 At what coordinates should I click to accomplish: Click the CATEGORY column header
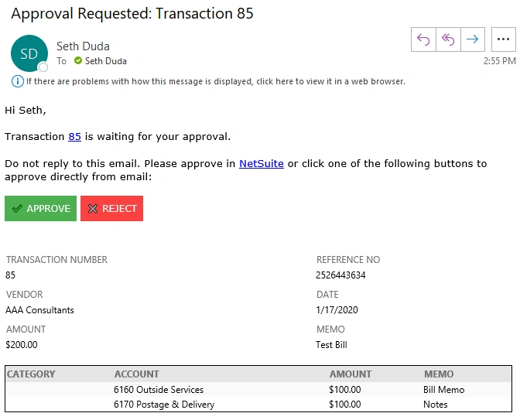coord(31,374)
